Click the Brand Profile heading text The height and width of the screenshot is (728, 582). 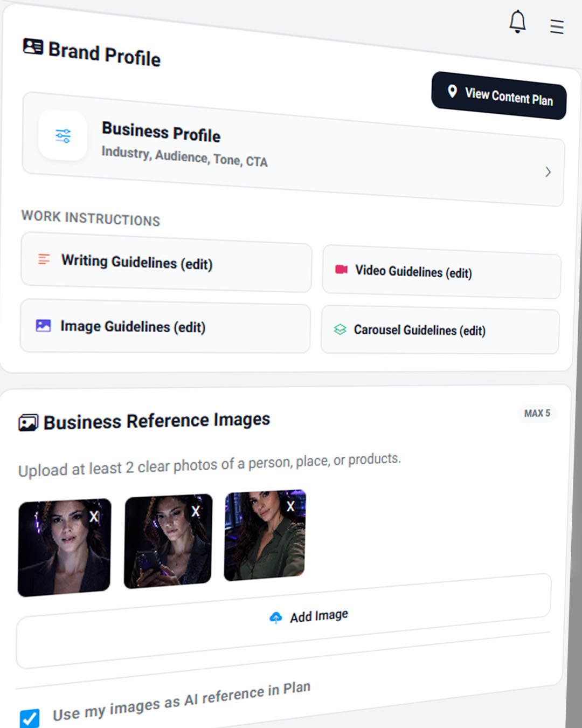click(x=105, y=54)
